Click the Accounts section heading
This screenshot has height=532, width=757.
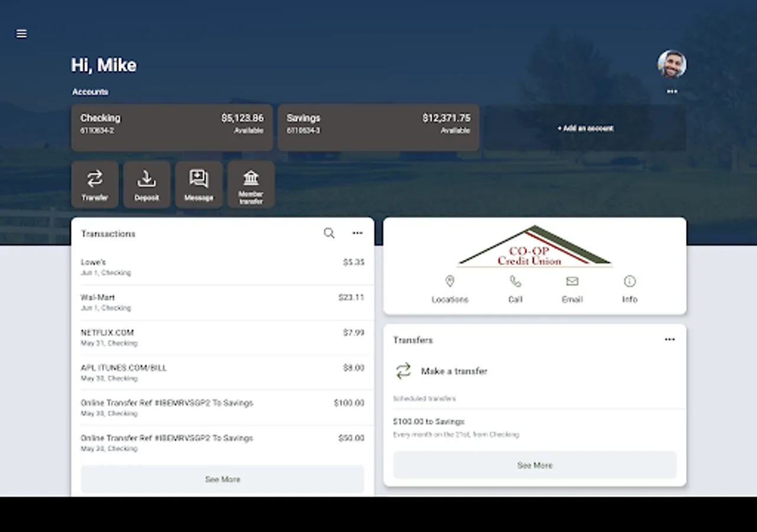[x=90, y=92]
